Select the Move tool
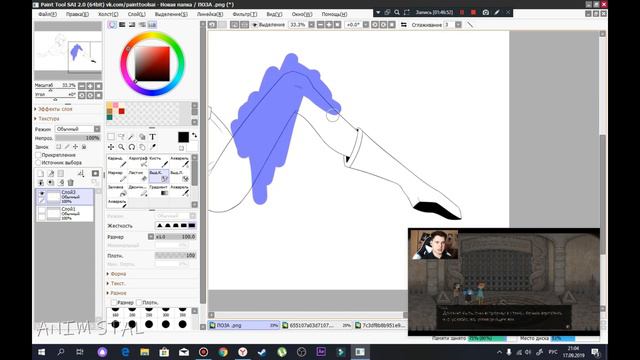640x360 pixels. pyautogui.click(x=111, y=147)
